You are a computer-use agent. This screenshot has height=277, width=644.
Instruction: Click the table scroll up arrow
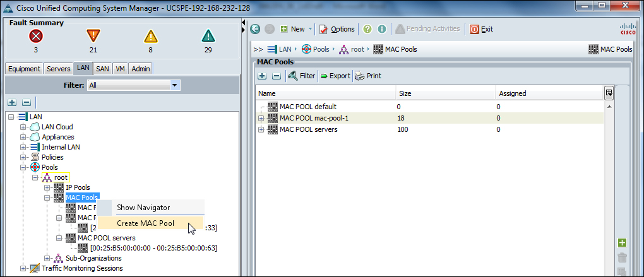(609, 106)
